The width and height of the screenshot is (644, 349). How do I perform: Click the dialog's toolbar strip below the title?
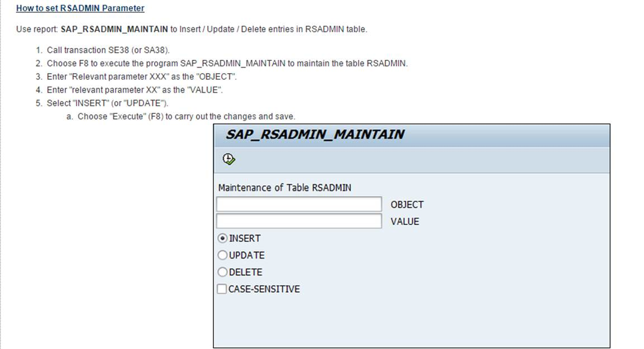click(391, 160)
